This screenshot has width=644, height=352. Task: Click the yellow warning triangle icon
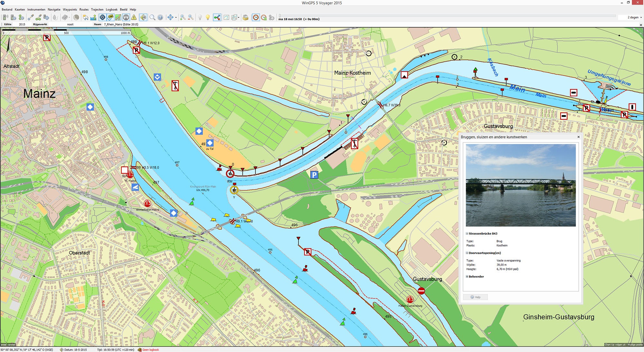134,17
